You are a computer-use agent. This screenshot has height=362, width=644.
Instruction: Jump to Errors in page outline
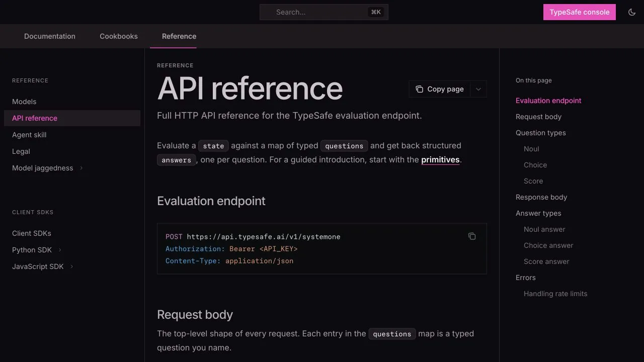[x=526, y=278]
